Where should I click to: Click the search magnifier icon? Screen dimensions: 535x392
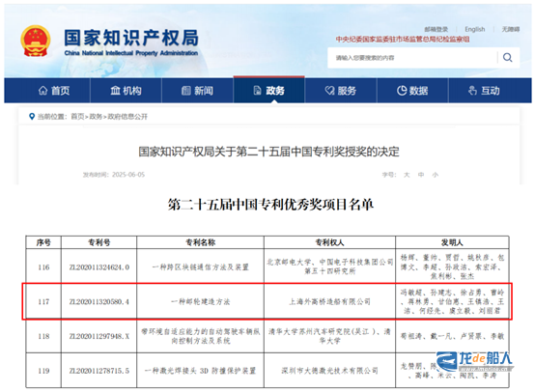[507, 58]
